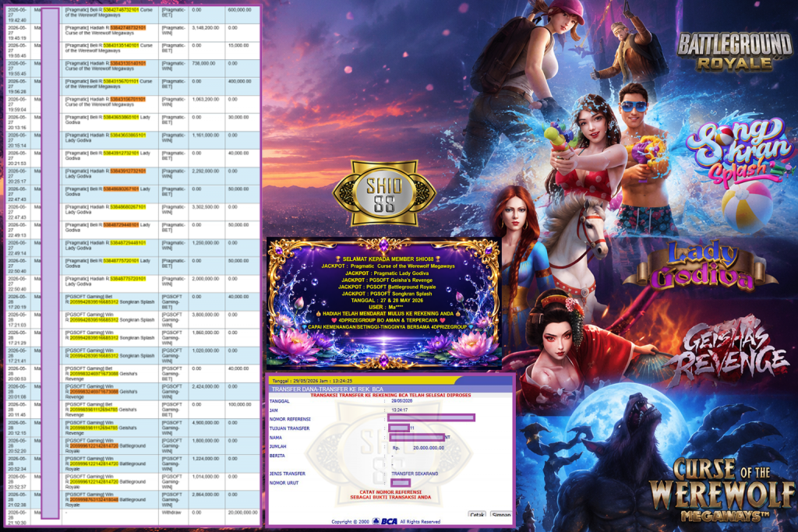Click USER : Ma**** line in banner

[x=386, y=307]
